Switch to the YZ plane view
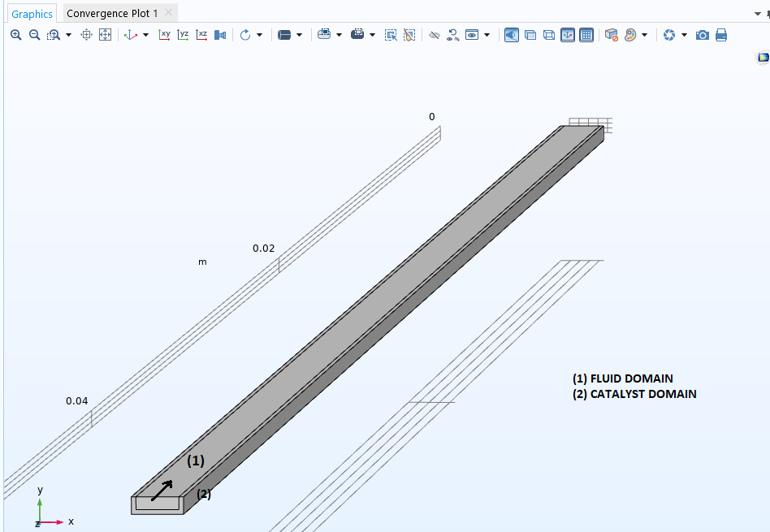The height and width of the screenshot is (532, 770). click(184, 35)
